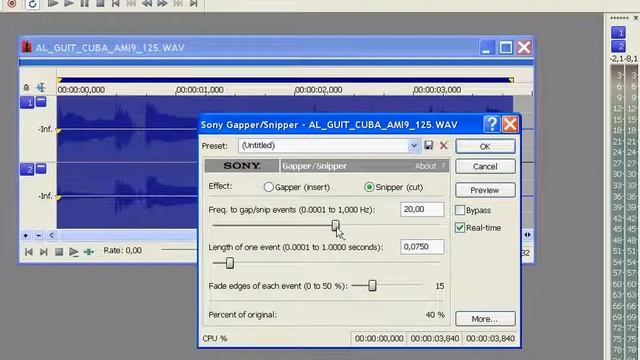Click the Preview button
The height and width of the screenshot is (360, 640).
pos(485,190)
